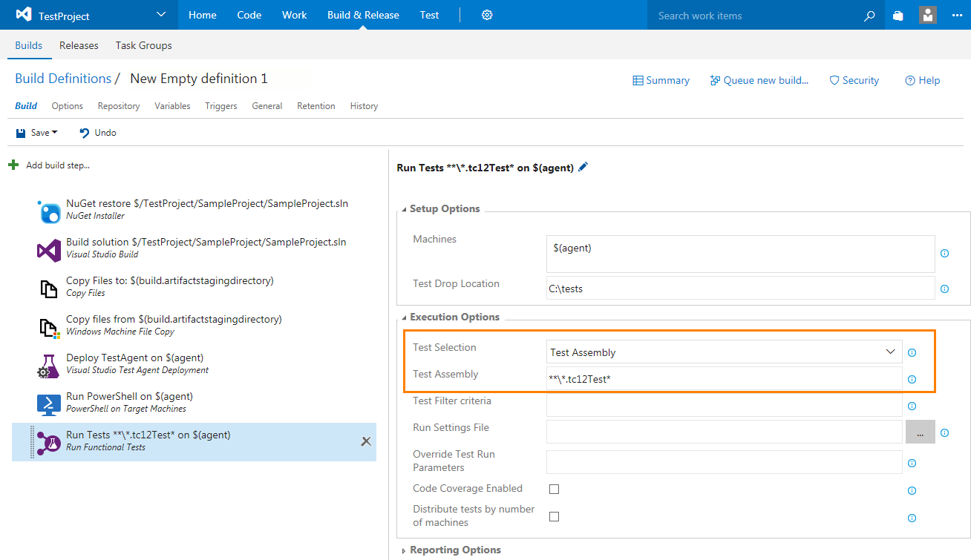Enable the Code Coverage Enabled checkbox
The width and height of the screenshot is (971, 560).
tap(554, 490)
